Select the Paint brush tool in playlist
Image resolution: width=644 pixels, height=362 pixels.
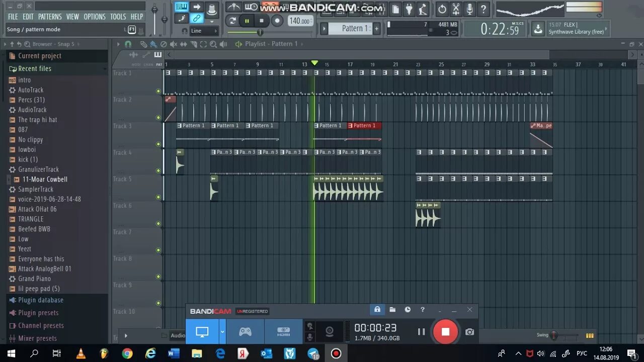153,44
